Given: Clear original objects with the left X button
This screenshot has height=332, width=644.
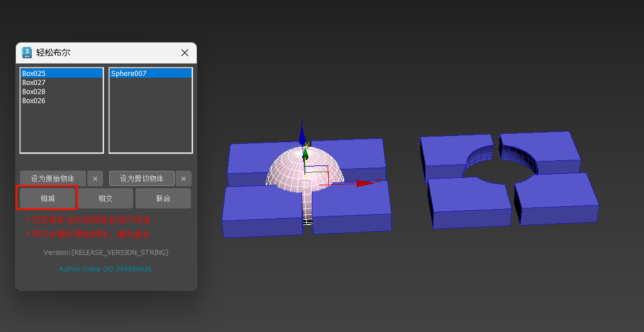Looking at the screenshot, I should [x=95, y=178].
